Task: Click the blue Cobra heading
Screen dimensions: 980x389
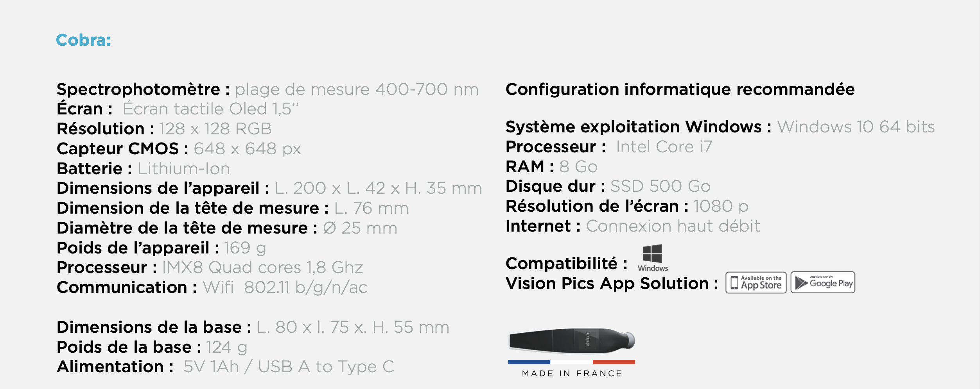Action: click(83, 40)
